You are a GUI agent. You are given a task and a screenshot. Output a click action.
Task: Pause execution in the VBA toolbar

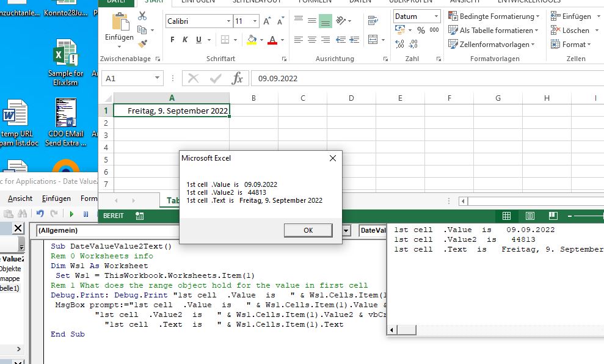[86, 214]
